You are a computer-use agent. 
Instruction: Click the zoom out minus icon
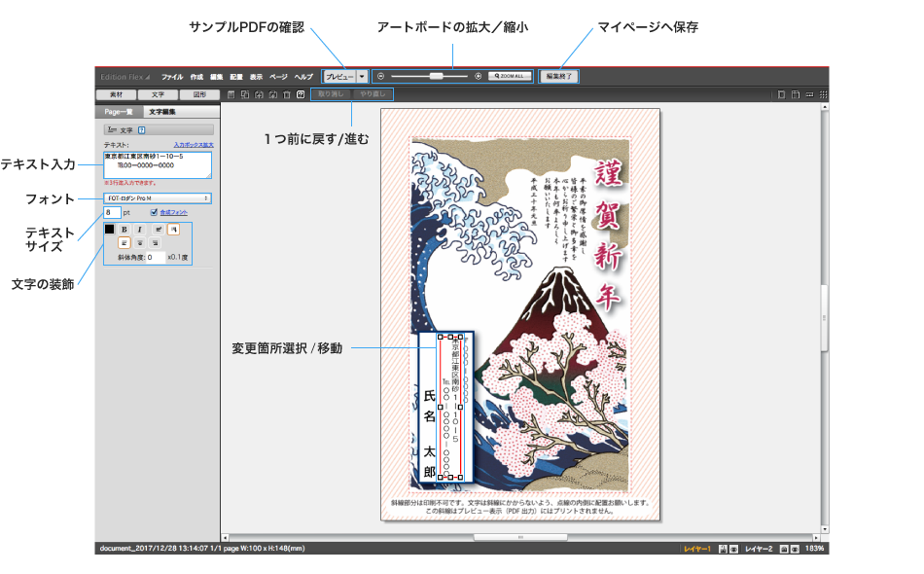click(x=380, y=76)
